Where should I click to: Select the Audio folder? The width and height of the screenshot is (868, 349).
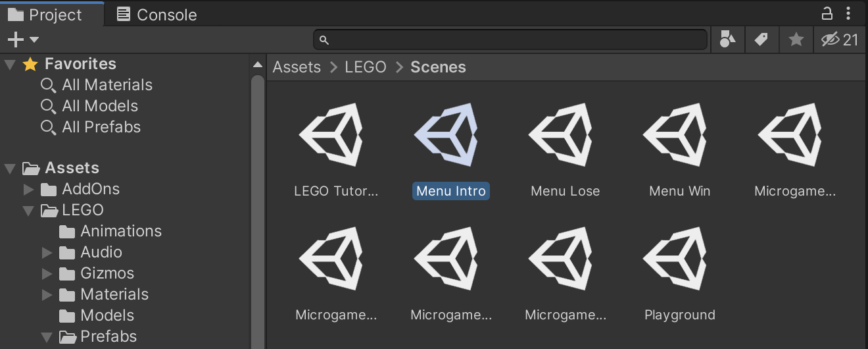[x=90, y=252]
